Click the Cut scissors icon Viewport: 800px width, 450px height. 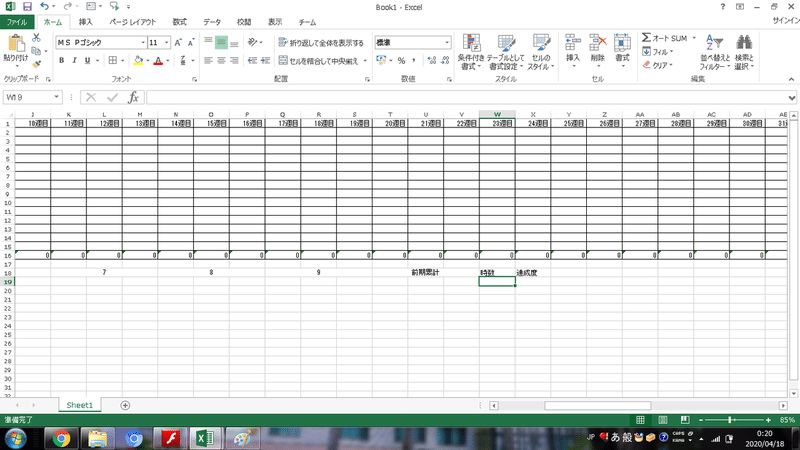point(36,38)
